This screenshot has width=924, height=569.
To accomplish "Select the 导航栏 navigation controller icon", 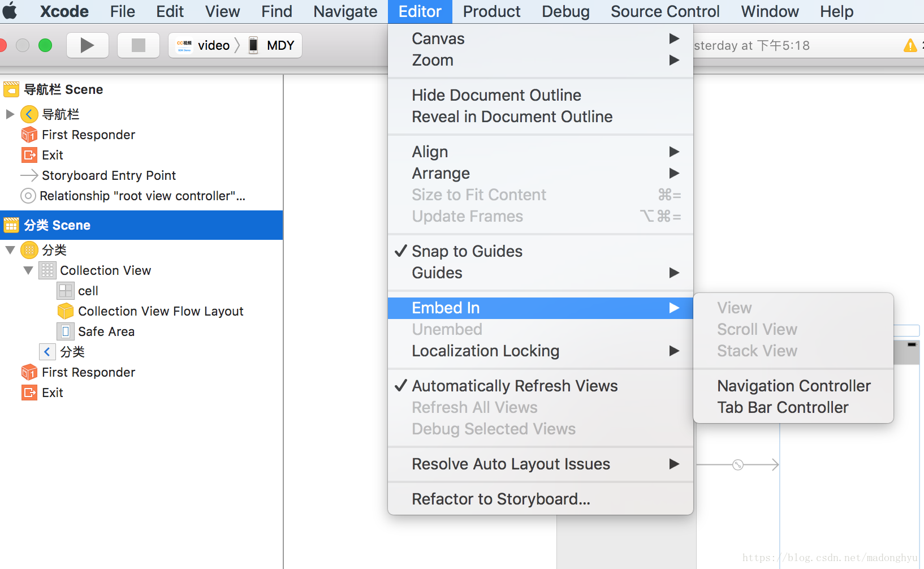I will pos(29,114).
